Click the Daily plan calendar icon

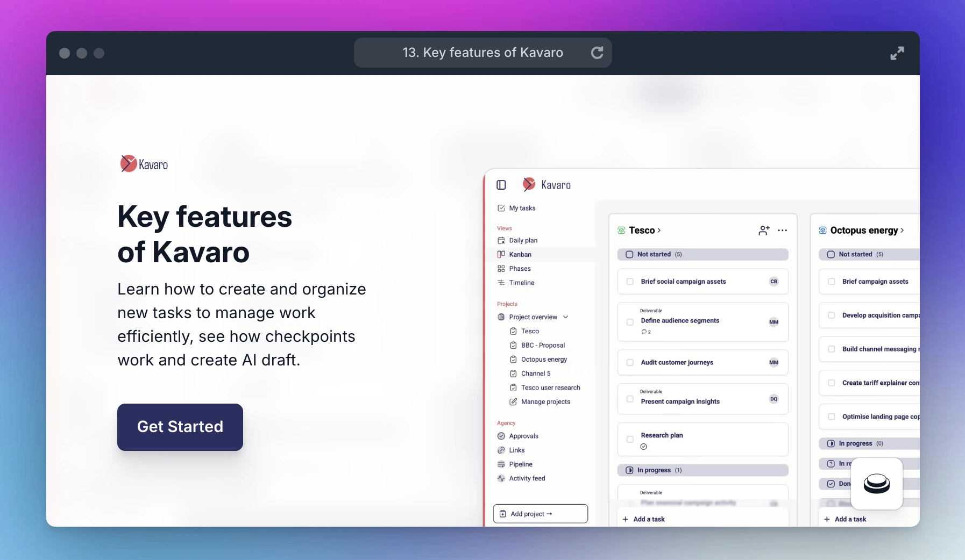click(501, 240)
